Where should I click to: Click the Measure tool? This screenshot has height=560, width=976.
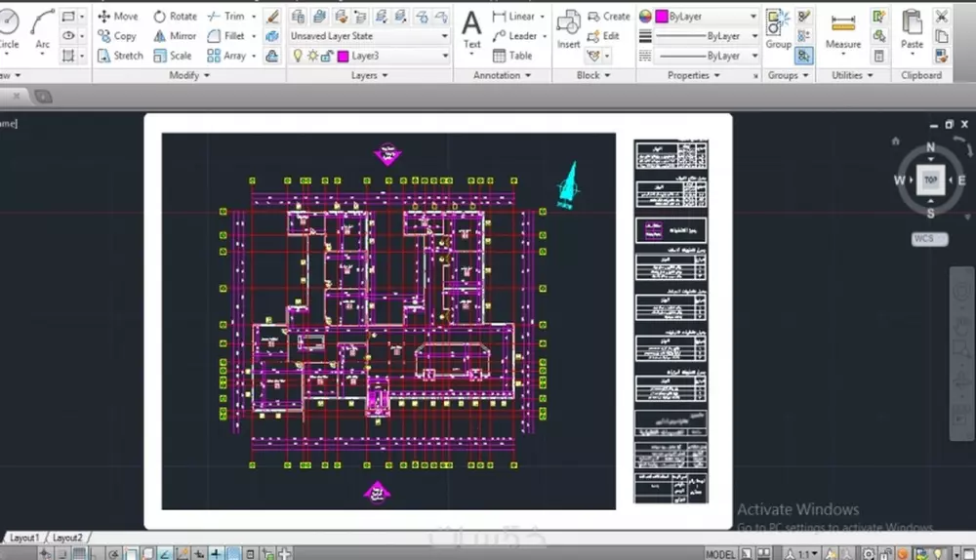(x=843, y=30)
